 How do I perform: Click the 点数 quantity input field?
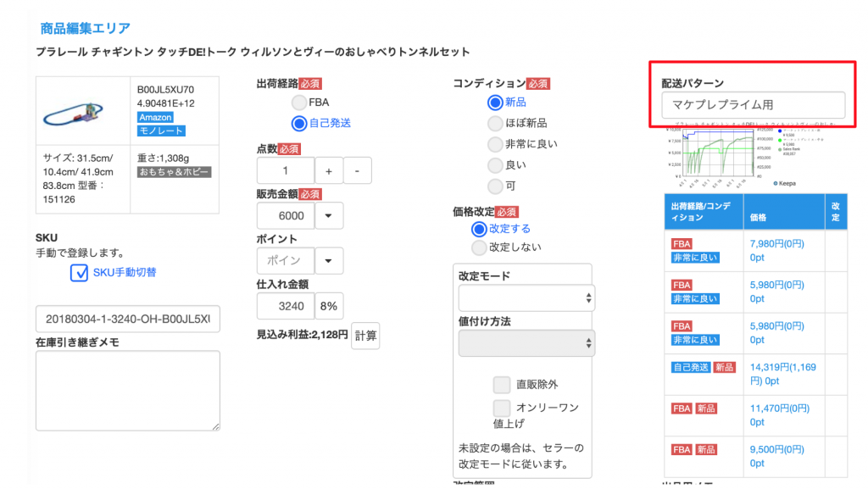pos(286,171)
